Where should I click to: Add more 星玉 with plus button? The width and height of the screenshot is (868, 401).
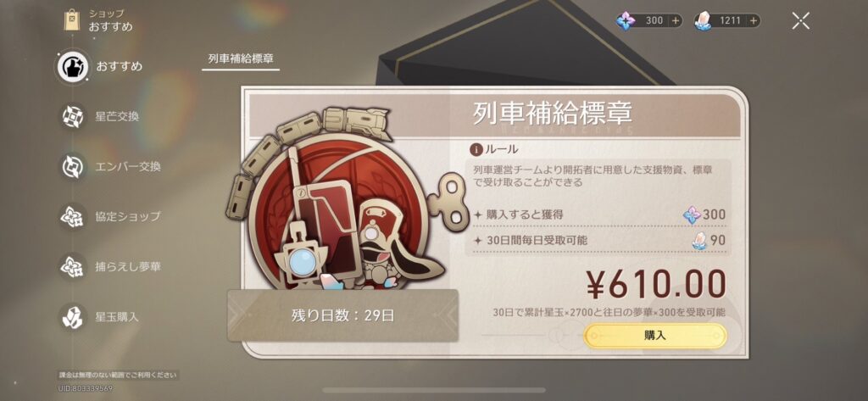pyautogui.click(x=753, y=21)
